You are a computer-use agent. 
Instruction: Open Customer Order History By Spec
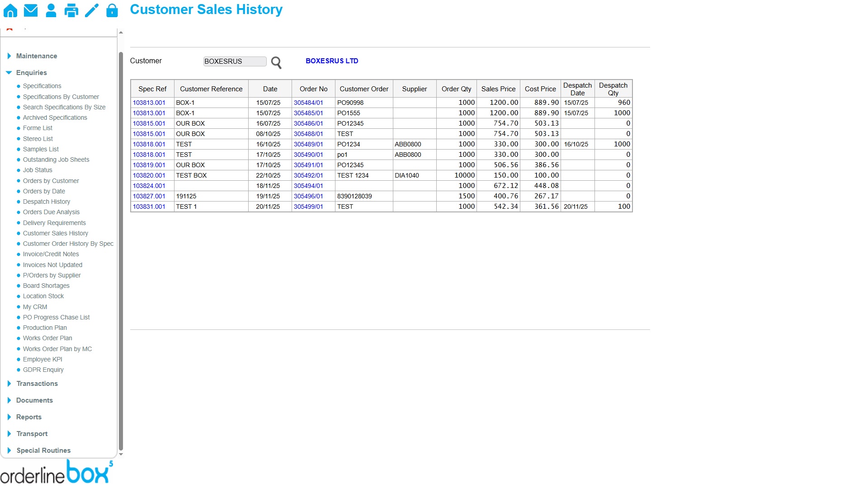pos(68,244)
